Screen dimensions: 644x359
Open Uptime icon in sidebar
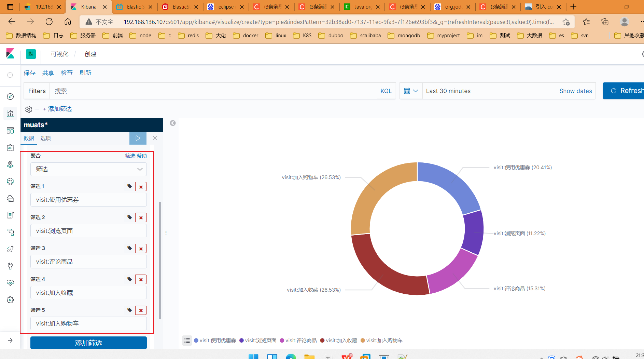click(10, 249)
